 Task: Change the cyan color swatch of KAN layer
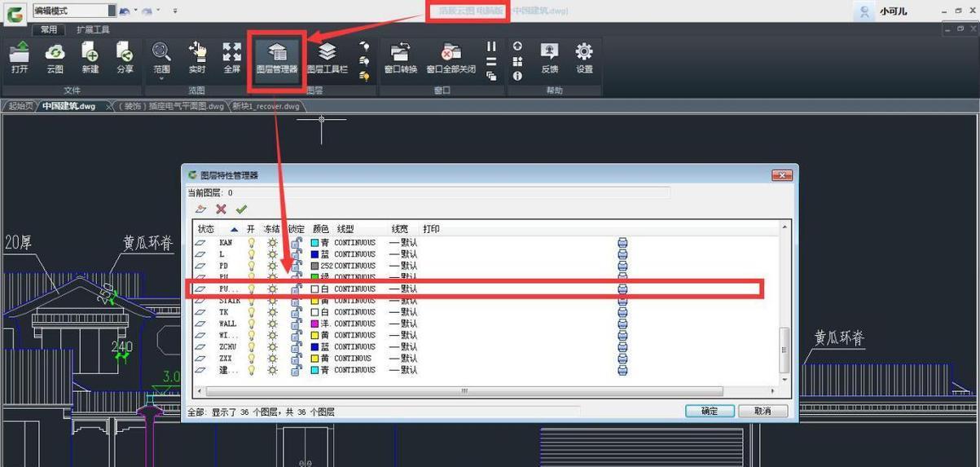click(x=315, y=243)
